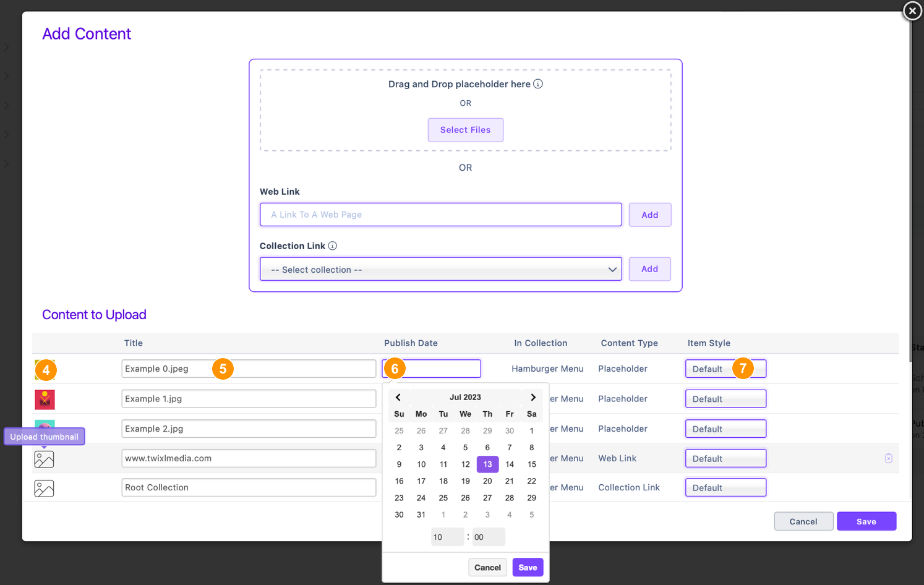Click the info icon beside Drag and Drop placeholder
The image size is (924, 585).
[538, 84]
